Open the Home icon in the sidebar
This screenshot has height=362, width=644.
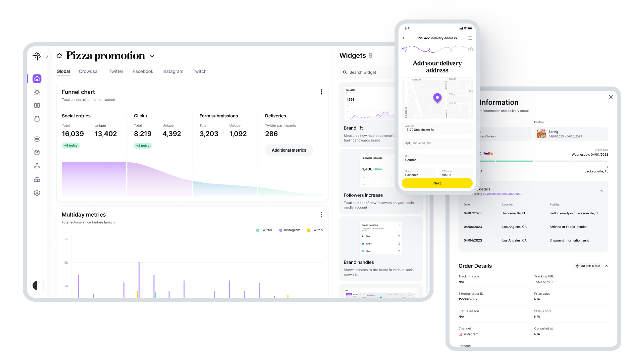pos(37,79)
